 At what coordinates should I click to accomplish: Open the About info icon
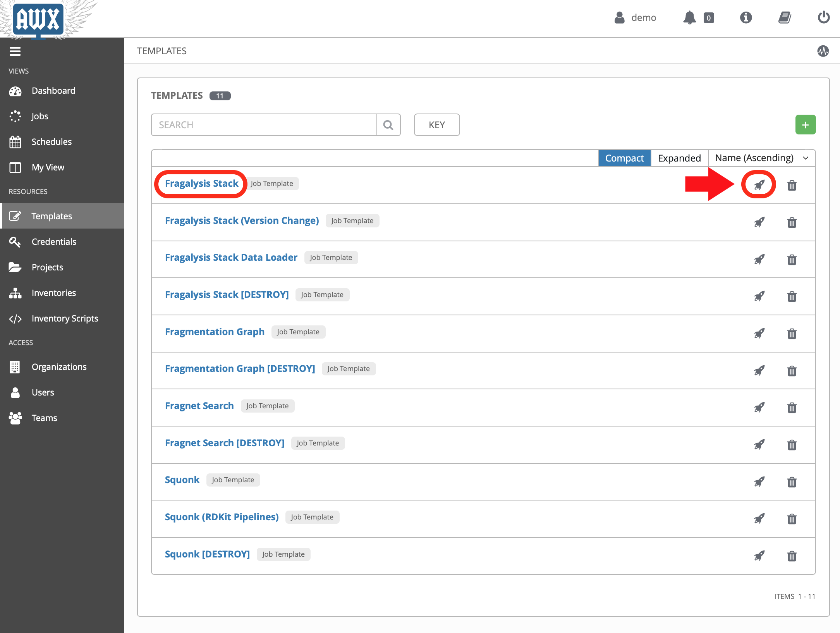746,18
